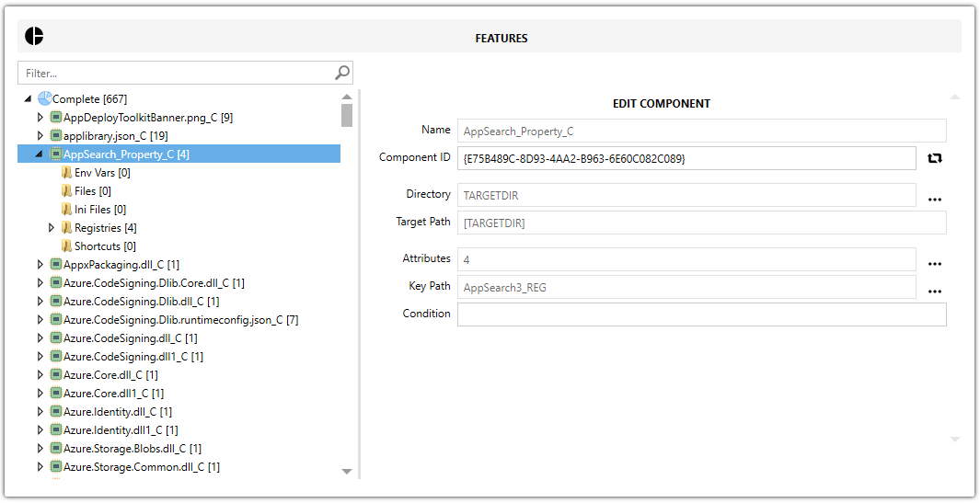Click the search magnifier in Filter box
Image resolution: width=980 pixels, height=503 pixels.
tap(342, 73)
